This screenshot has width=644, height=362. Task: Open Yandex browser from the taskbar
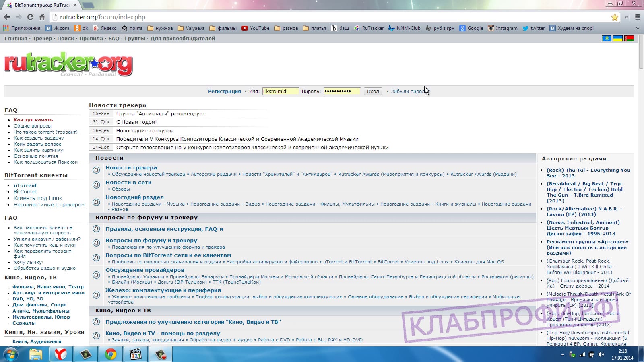(x=61, y=354)
